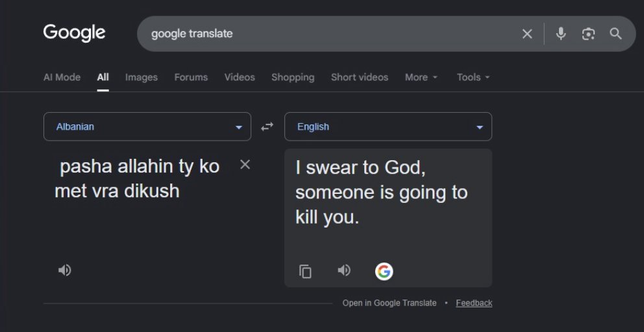Switch to Images tab
This screenshot has height=332, width=644.
pos(142,77)
